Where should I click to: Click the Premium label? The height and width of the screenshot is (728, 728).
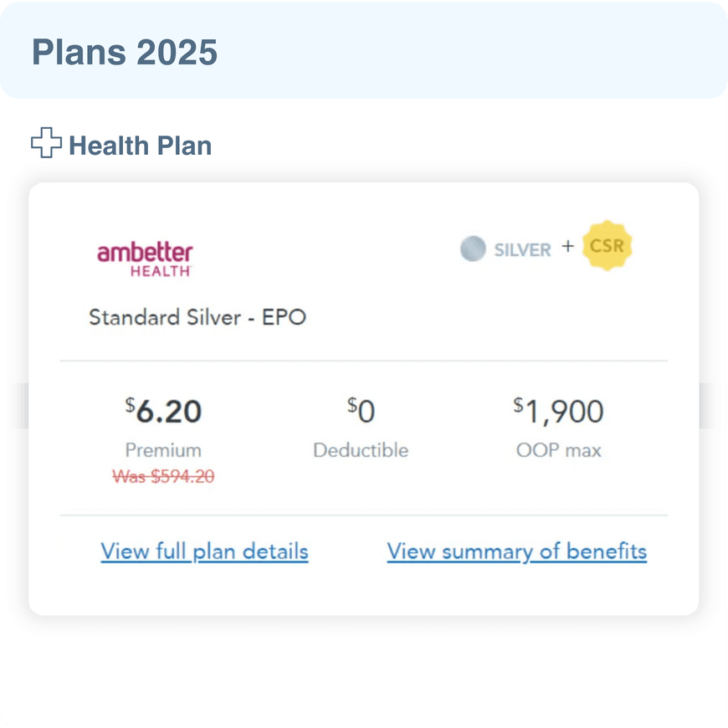pos(163,450)
